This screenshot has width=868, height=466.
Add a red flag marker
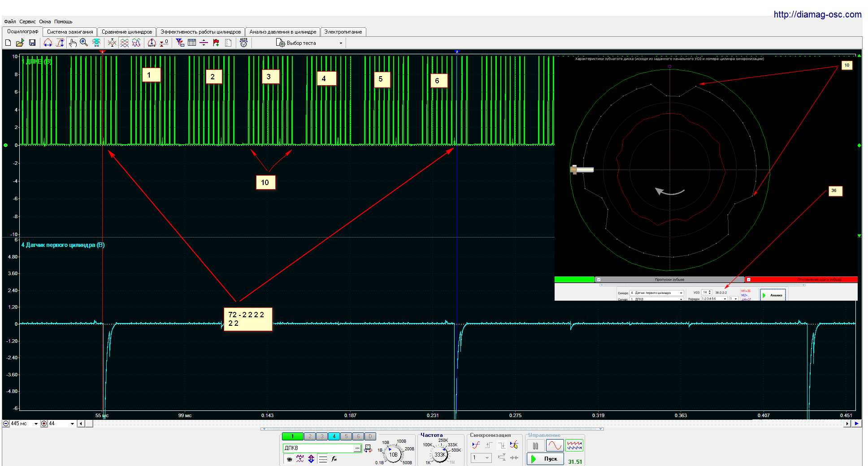pos(216,43)
